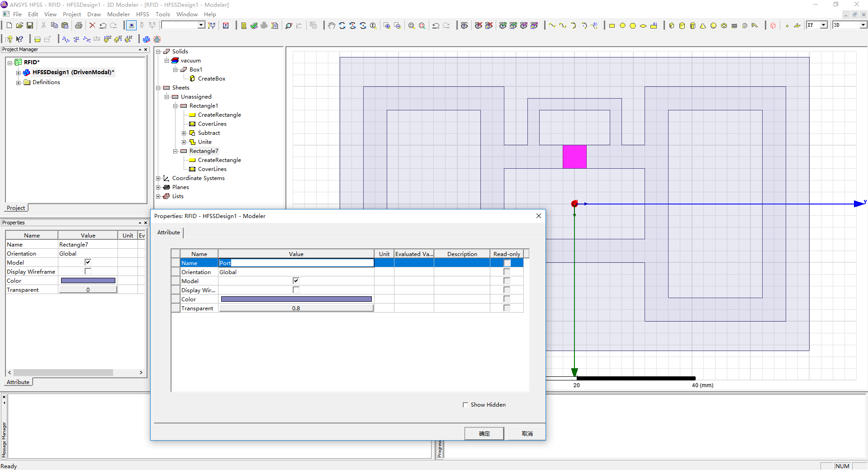Click the Validate check mark icon
Screen dimensions: 868x470
point(254,25)
